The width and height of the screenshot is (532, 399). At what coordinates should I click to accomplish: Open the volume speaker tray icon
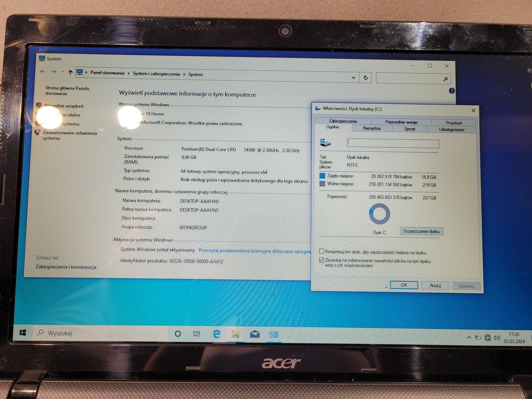(x=497, y=338)
